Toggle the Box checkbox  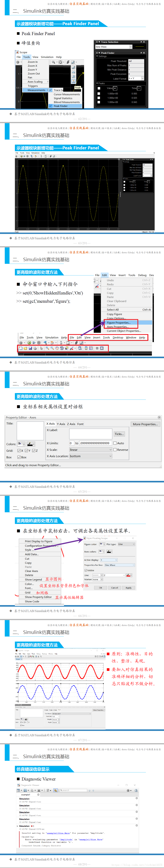point(19,457)
